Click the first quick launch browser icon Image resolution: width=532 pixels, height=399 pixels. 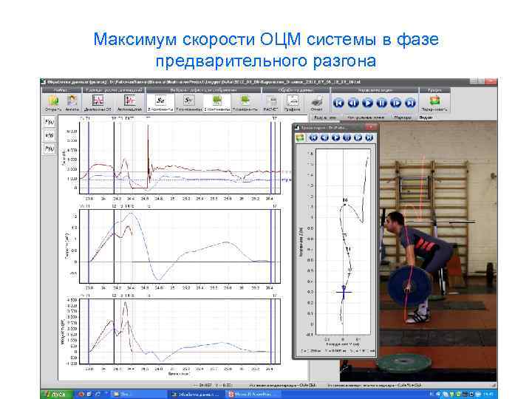pos(81,395)
